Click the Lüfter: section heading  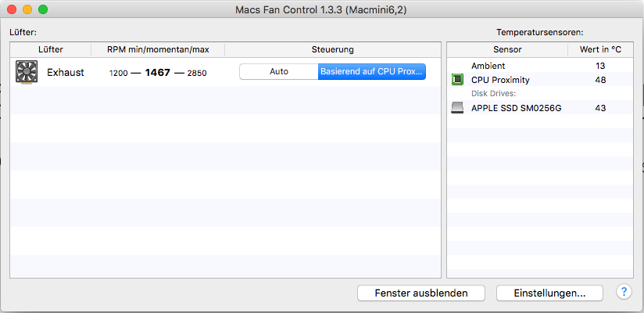(x=23, y=32)
